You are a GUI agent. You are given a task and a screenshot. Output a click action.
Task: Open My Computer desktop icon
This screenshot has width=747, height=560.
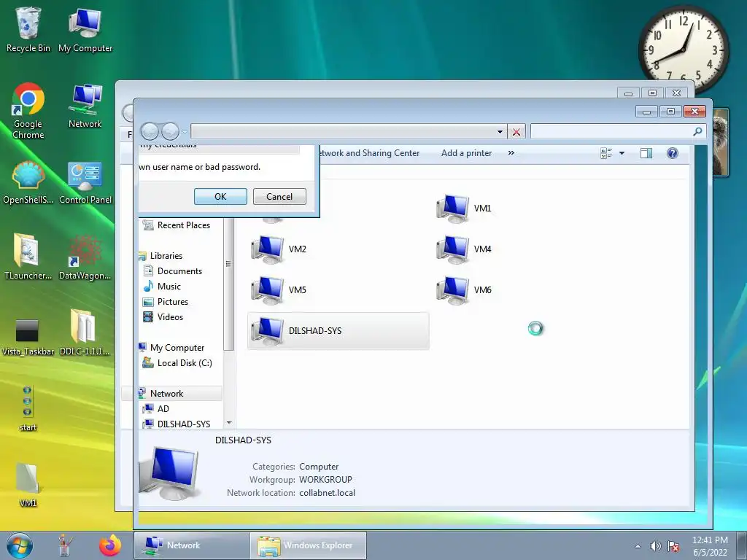pyautogui.click(x=85, y=29)
